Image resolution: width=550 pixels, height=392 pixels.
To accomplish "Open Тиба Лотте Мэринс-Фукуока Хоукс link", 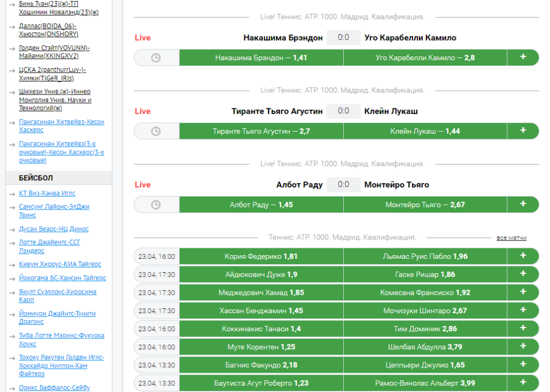I will 61,340.
